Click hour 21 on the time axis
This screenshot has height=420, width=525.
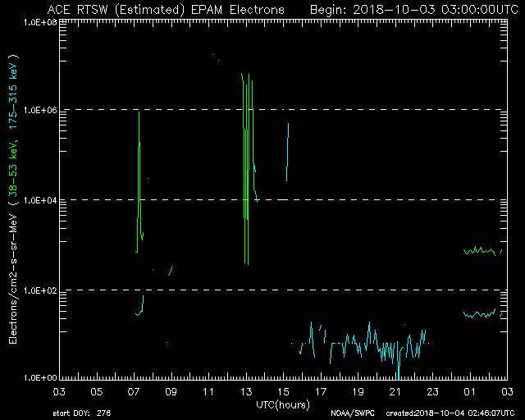coord(395,392)
